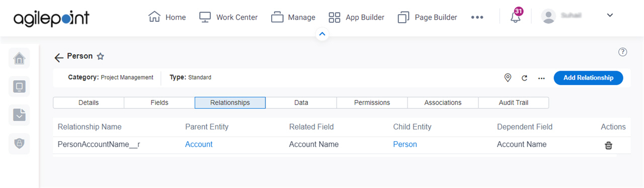Click the Person page title
Viewport: 644px width, 188px height.
(80, 56)
